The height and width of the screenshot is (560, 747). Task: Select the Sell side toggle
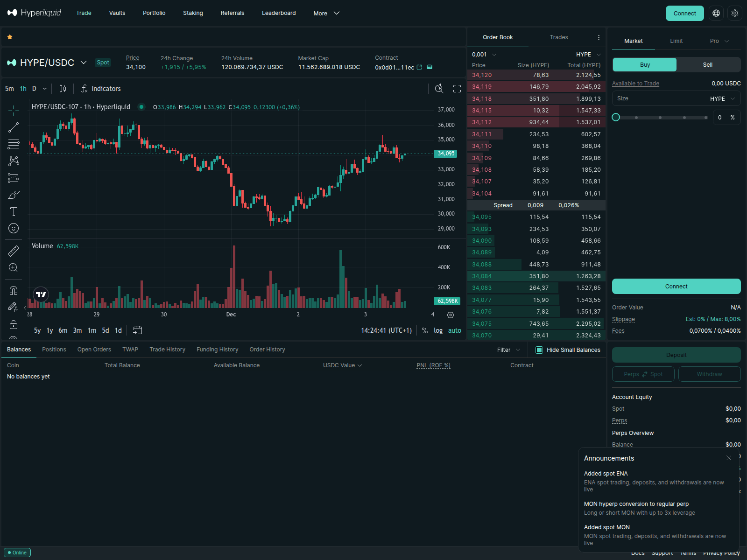(x=708, y=65)
